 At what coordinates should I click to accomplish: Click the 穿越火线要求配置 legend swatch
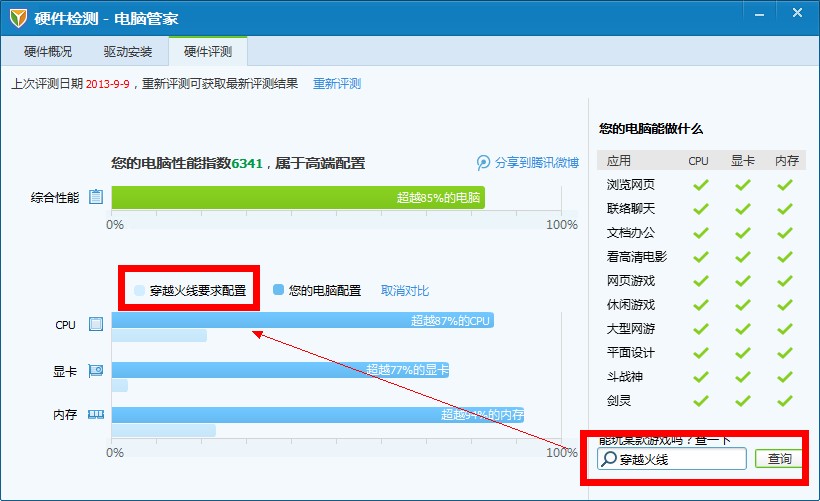(139, 290)
